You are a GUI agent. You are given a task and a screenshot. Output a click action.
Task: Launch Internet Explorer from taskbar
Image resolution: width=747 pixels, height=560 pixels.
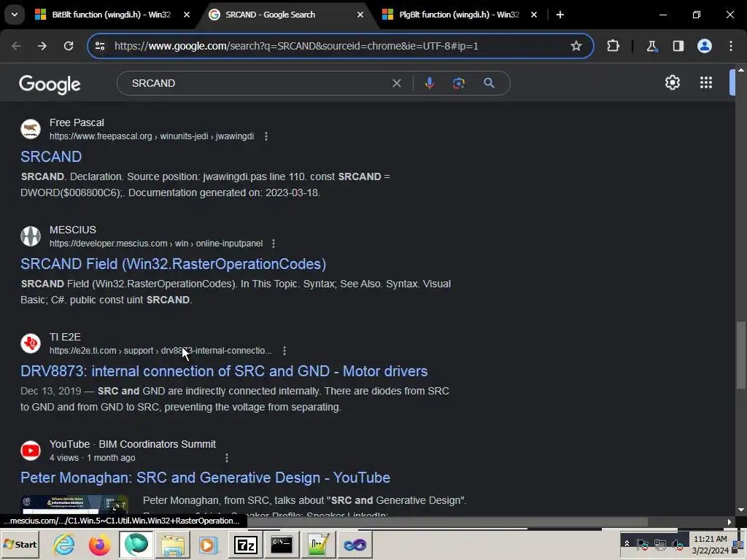click(x=64, y=544)
